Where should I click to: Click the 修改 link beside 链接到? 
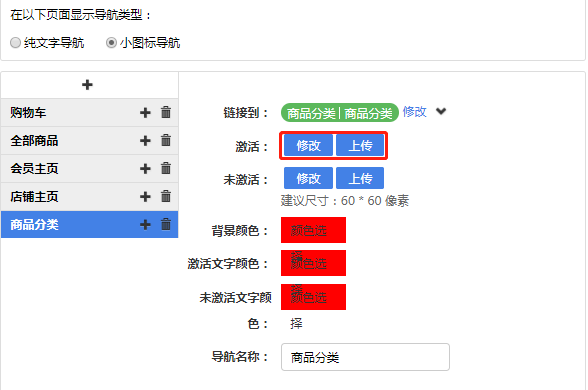click(414, 112)
